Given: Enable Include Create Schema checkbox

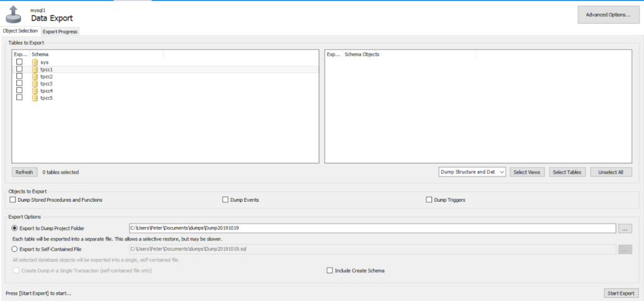Looking at the screenshot, I should (x=330, y=271).
